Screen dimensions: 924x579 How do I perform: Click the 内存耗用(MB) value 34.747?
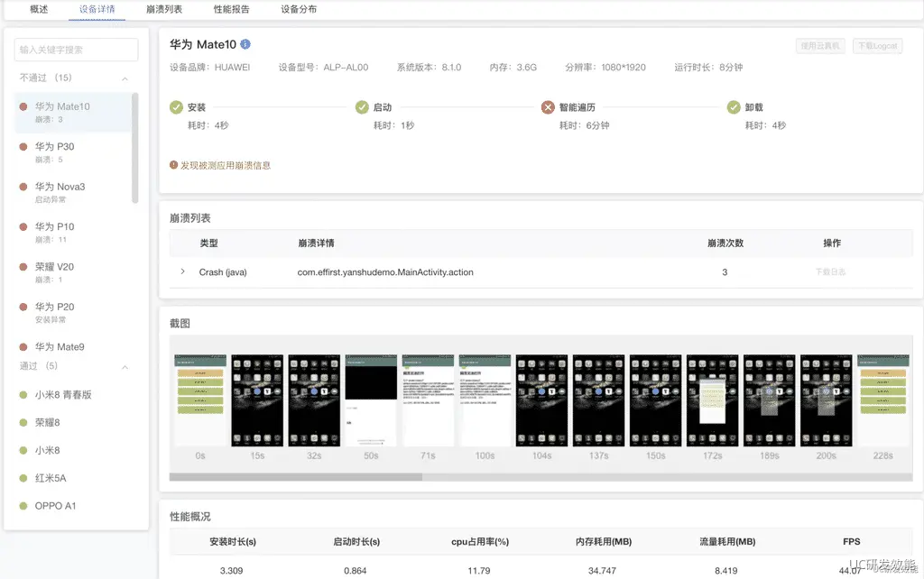point(602,570)
